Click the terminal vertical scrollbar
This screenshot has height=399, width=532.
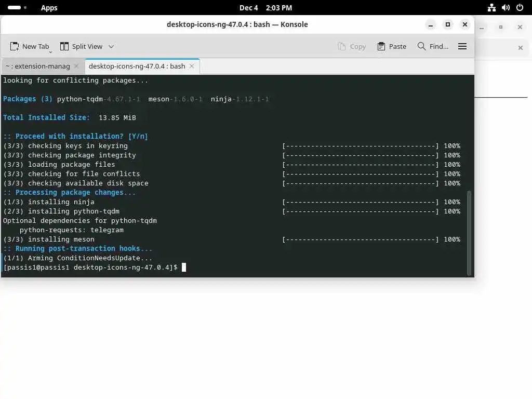click(x=469, y=233)
